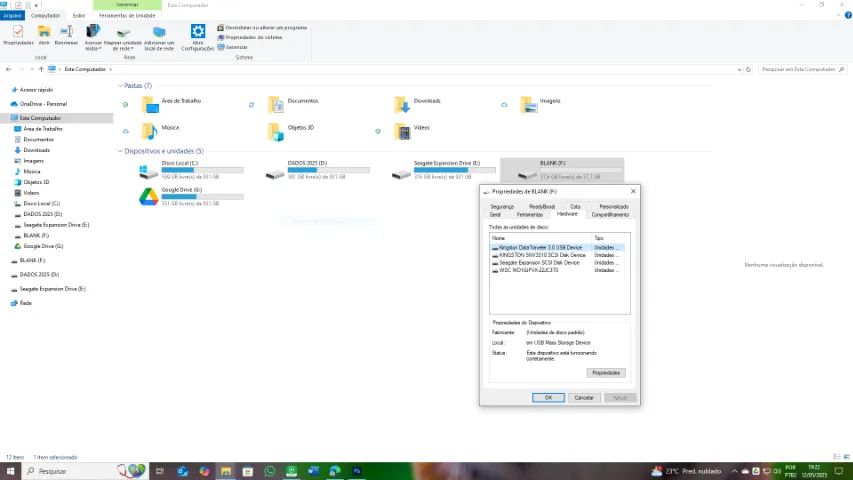The image size is (853, 480).
Task: Select the WDC WD10 disk row
Action: click(x=558, y=270)
